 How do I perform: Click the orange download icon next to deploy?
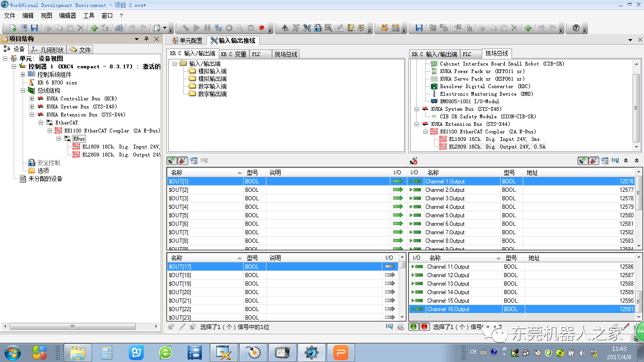(x=396, y=28)
